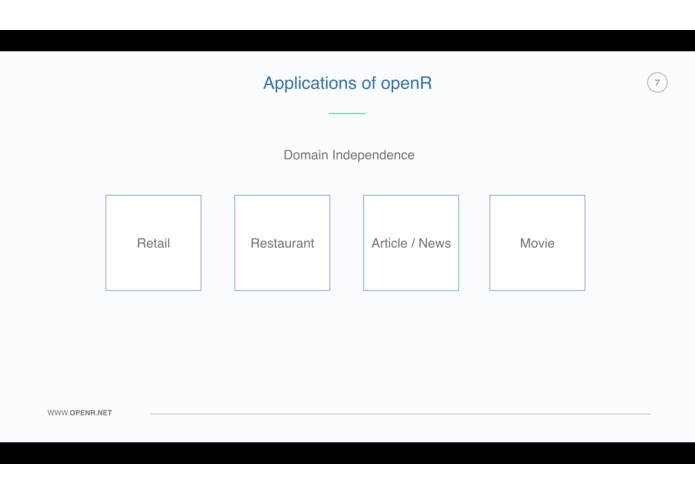Click the Domain Independence subtitle
Viewport: 695px width, 494px height.
pos(349,155)
